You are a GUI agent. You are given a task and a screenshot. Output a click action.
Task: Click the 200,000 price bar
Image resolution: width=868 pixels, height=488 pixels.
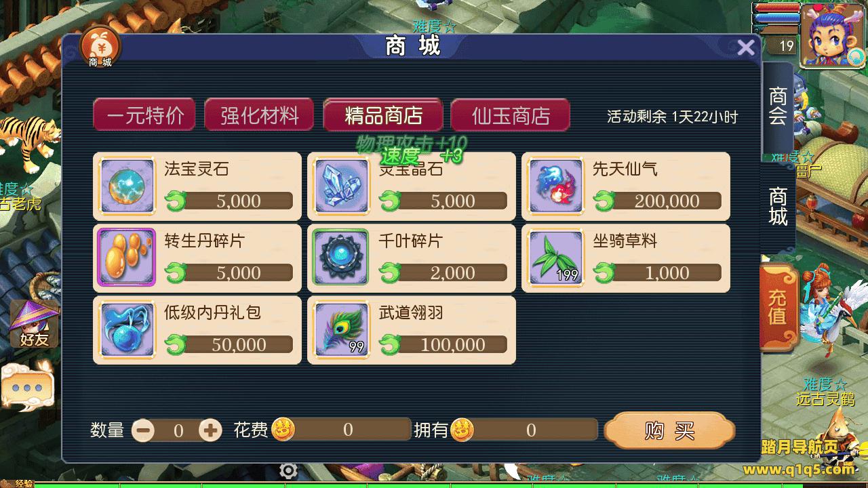pyautogui.click(x=658, y=201)
